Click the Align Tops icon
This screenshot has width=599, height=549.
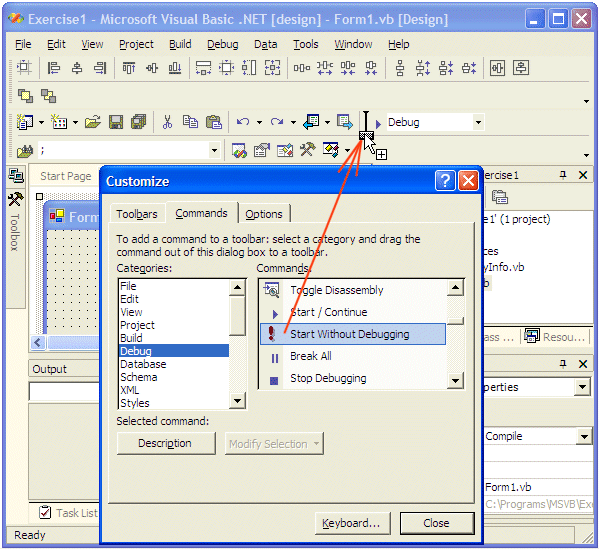tap(129, 68)
